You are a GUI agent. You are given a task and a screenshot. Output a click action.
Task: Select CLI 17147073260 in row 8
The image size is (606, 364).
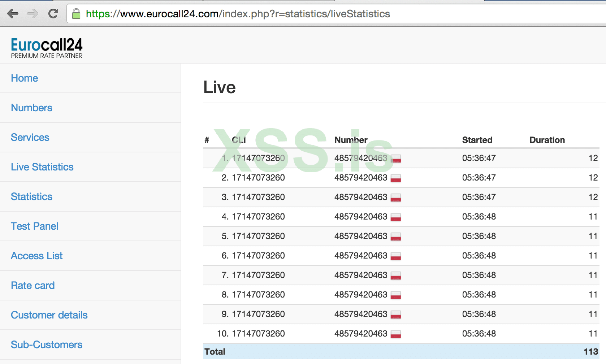pyautogui.click(x=258, y=295)
